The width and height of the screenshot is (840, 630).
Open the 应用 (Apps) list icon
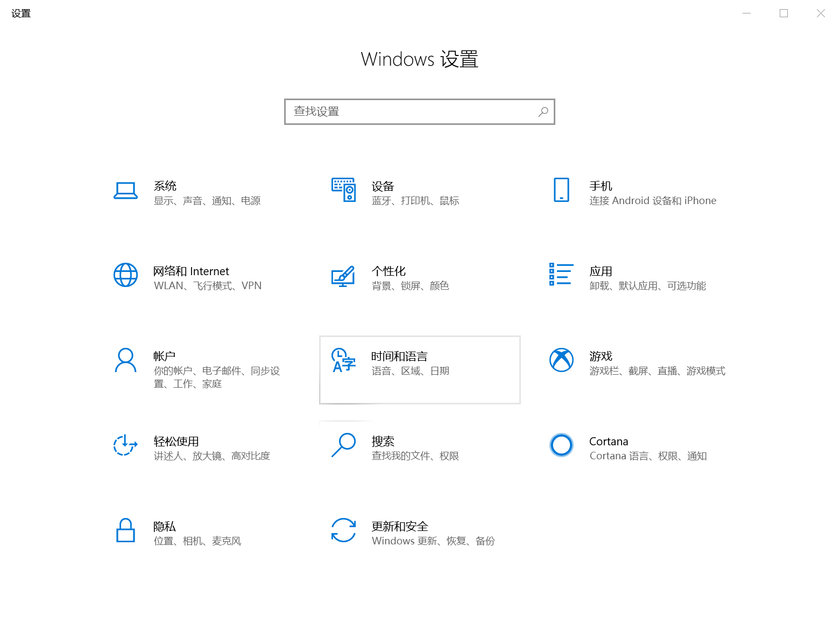click(561, 275)
